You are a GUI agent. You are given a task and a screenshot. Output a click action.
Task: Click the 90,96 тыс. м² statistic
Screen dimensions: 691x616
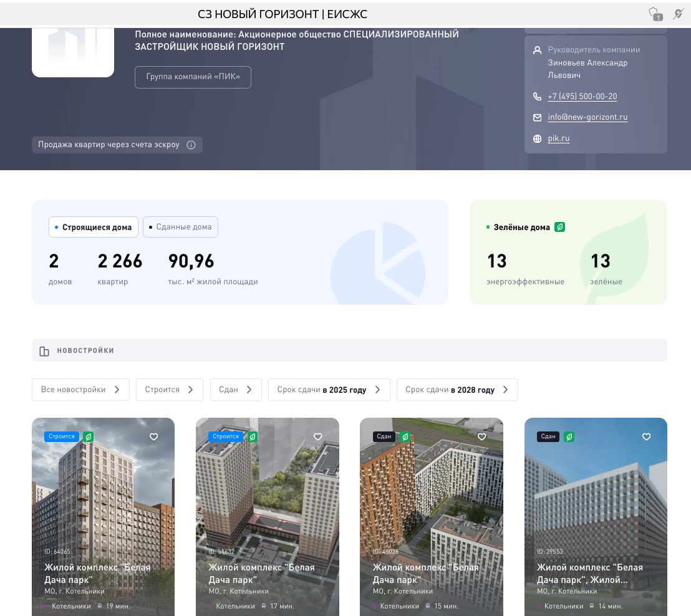213,269
